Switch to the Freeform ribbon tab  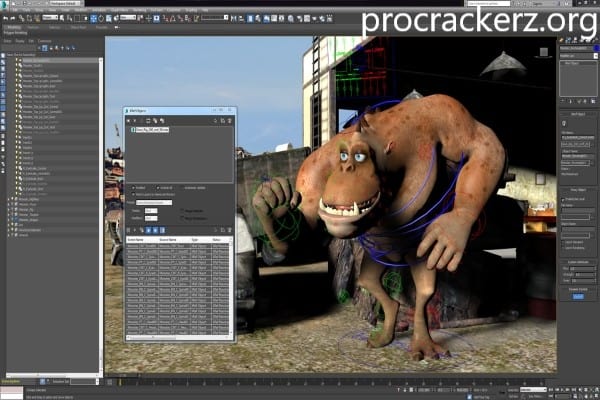pyautogui.click(x=33, y=28)
